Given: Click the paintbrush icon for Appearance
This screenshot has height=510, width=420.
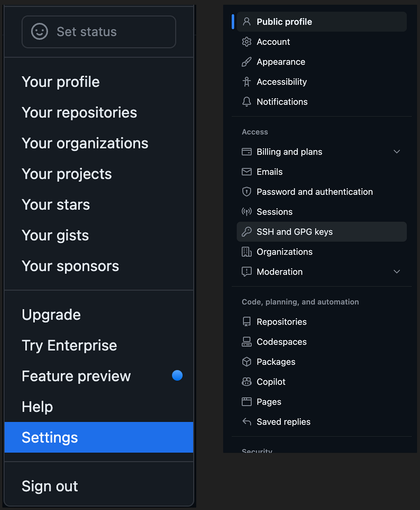Looking at the screenshot, I should (247, 62).
